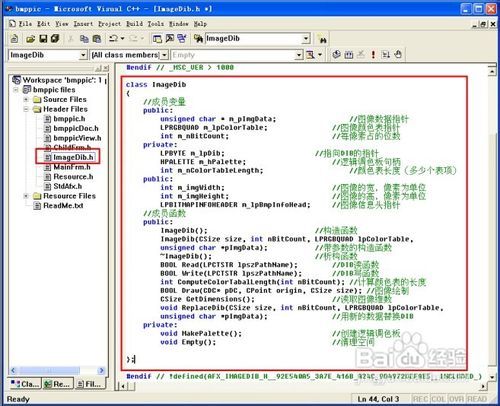Open the ImageDib class combo dropdown
Viewport: 500px width, 406px height.
pyautogui.click(x=83, y=55)
